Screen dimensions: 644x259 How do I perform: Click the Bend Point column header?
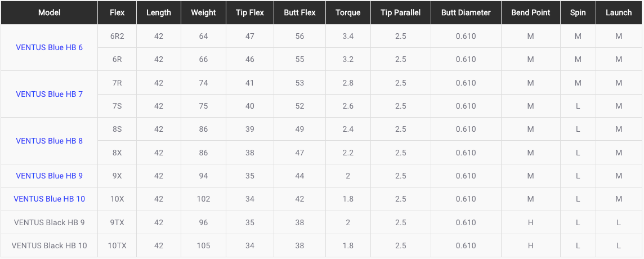[531, 12]
